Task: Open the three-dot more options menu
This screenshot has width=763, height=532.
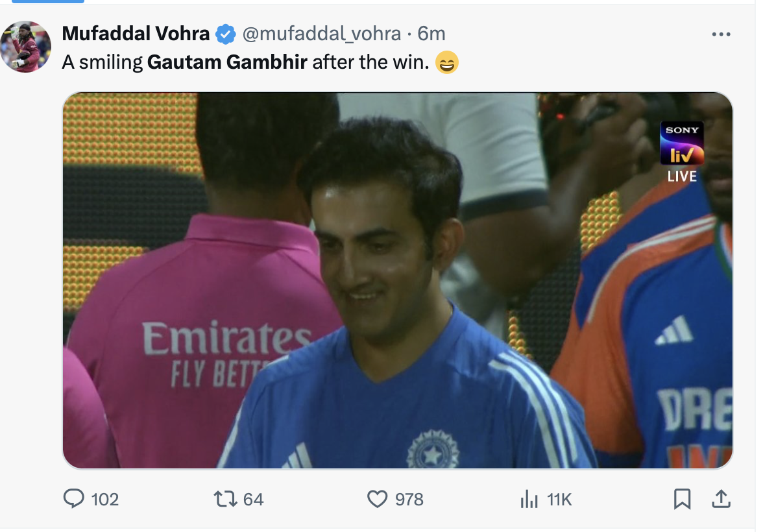Action: pyautogui.click(x=721, y=34)
